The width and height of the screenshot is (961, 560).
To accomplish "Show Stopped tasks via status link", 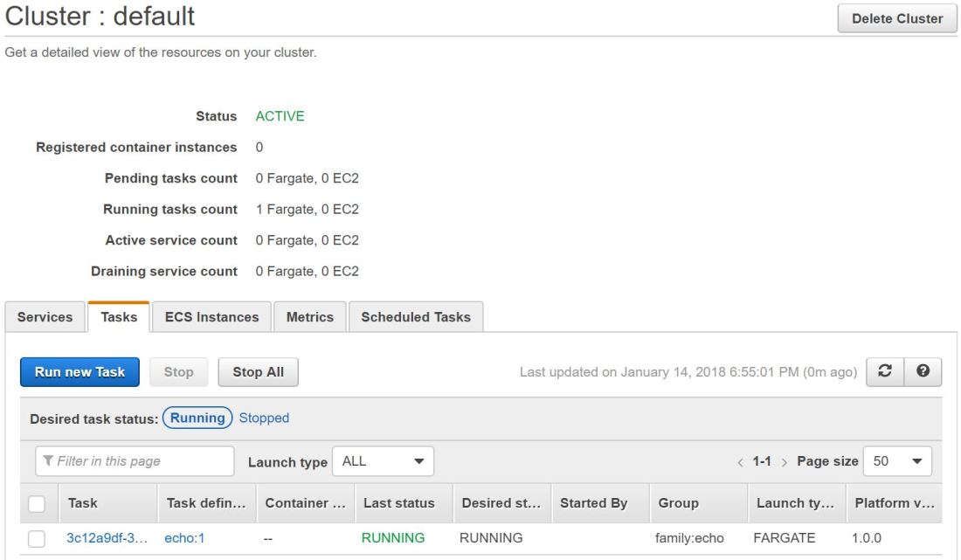I will [264, 418].
